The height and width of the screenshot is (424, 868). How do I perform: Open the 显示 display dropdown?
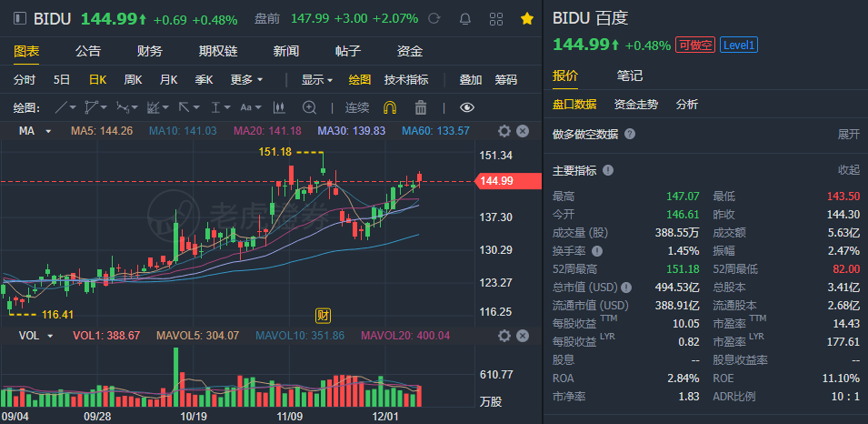click(317, 80)
